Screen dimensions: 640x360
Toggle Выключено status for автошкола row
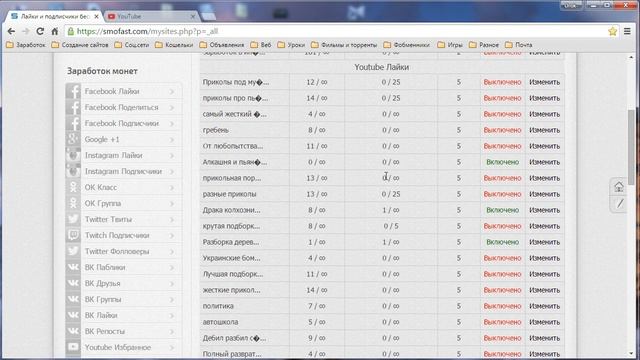click(x=502, y=322)
